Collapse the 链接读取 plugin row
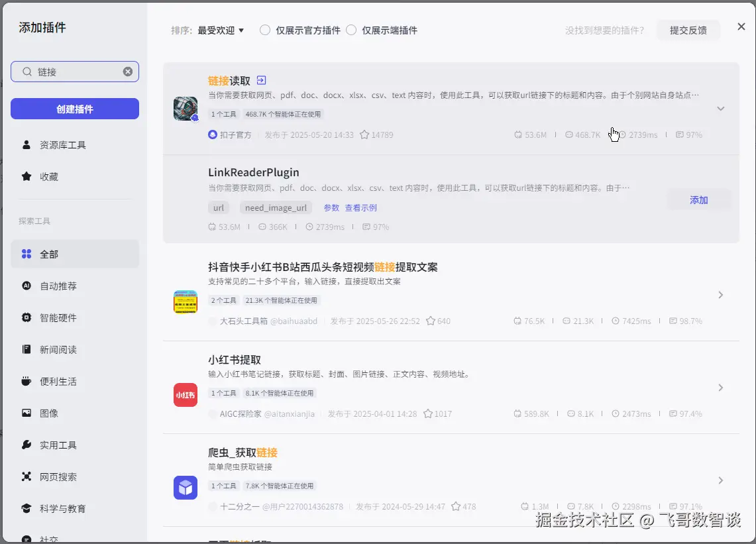The image size is (756, 544). coord(721,109)
